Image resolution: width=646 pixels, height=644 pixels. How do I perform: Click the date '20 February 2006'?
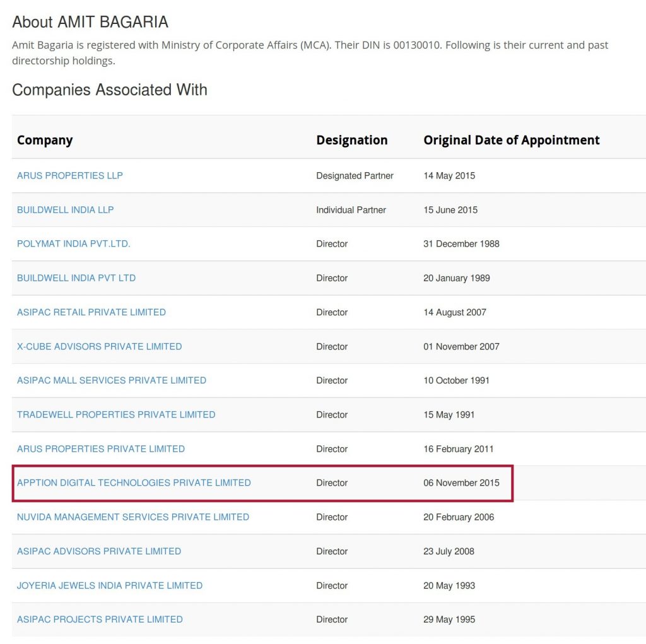point(459,517)
